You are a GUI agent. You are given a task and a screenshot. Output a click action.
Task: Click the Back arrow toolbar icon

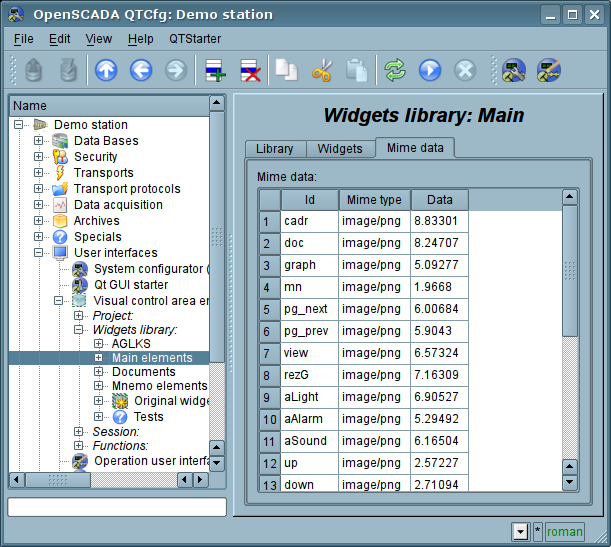pos(141,70)
